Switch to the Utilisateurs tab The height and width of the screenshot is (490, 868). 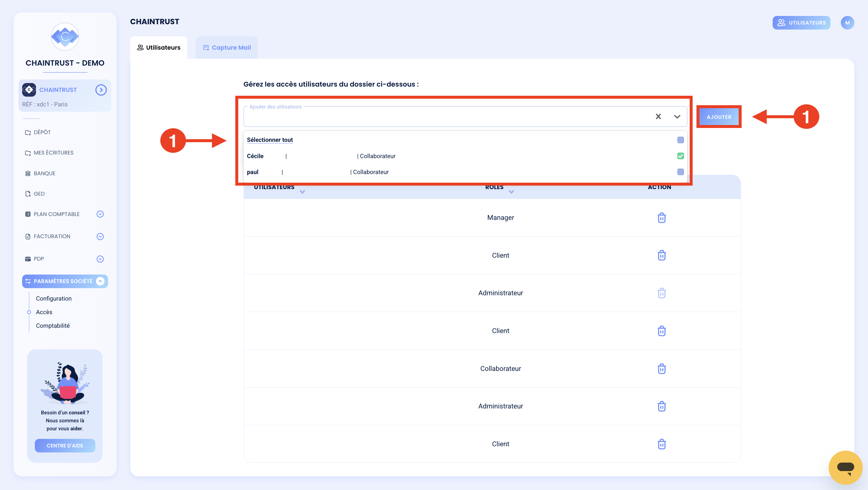[159, 48]
